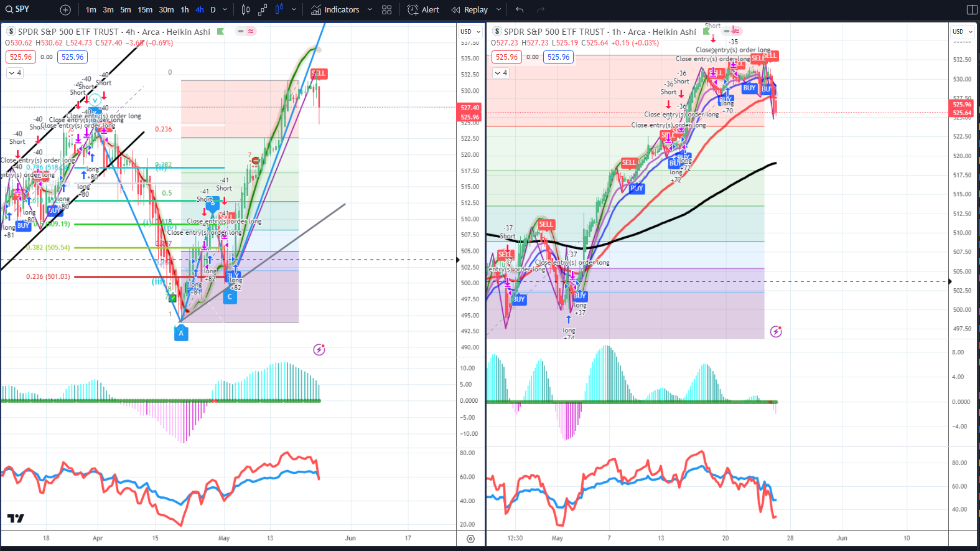Click the blue B wave label on 4h chart
This screenshot has width=980, height=551.
212,204
